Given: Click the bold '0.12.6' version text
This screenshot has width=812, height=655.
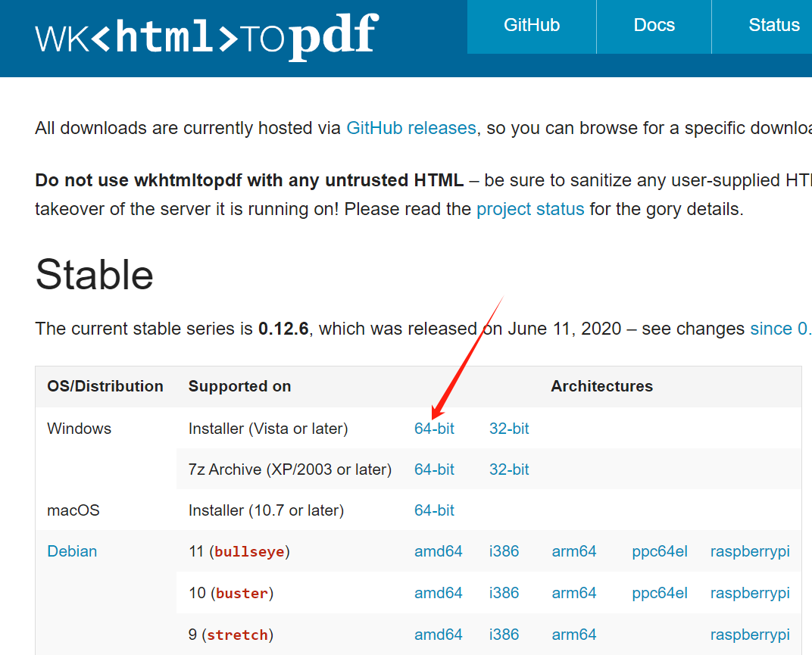Looking at the screenshot, I should (x=283, y=329).
